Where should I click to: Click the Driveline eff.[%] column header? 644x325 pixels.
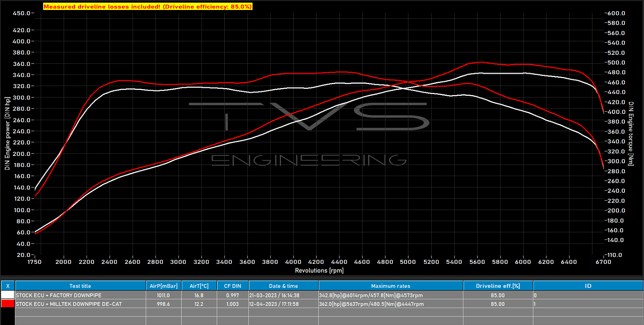498,286
